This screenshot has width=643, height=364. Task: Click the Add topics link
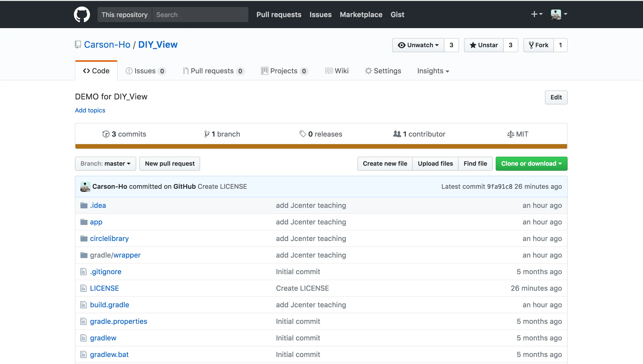(x=90, y=110)
